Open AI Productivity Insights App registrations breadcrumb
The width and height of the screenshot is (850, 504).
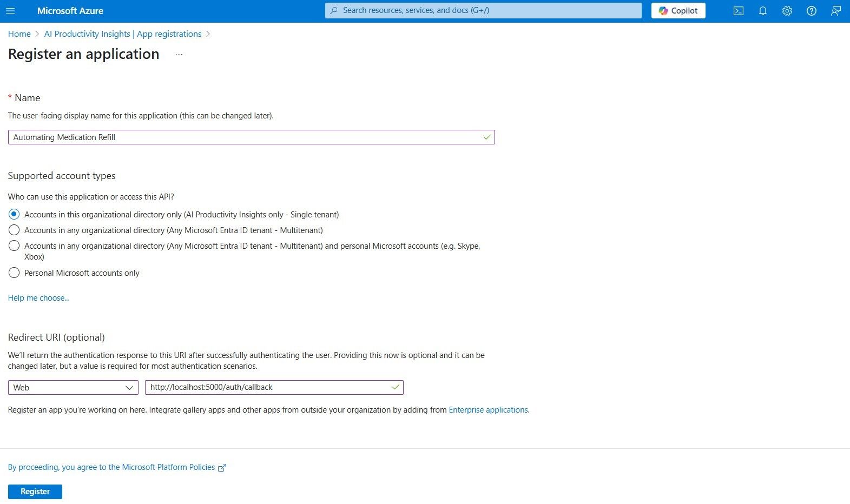[123, 34]
